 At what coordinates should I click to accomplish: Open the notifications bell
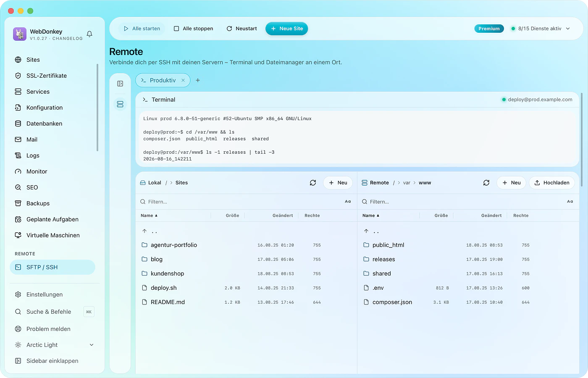click(x=89, y=34)
